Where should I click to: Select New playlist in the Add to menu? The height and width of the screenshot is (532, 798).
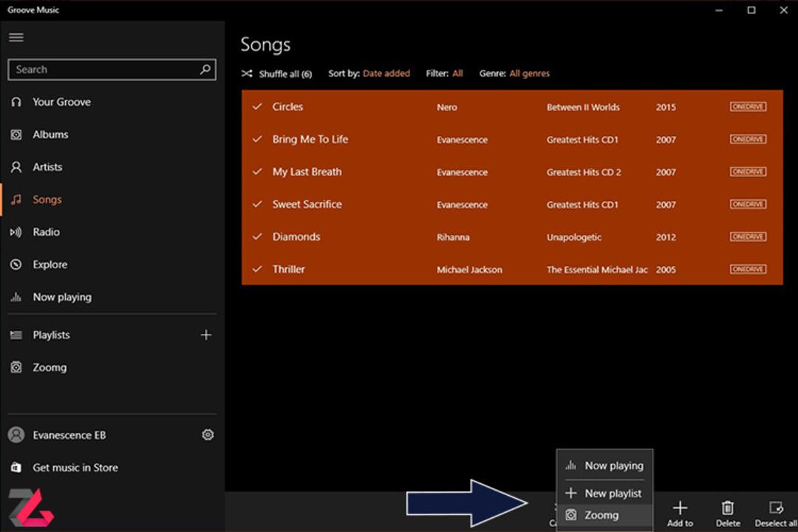point(604,493)
